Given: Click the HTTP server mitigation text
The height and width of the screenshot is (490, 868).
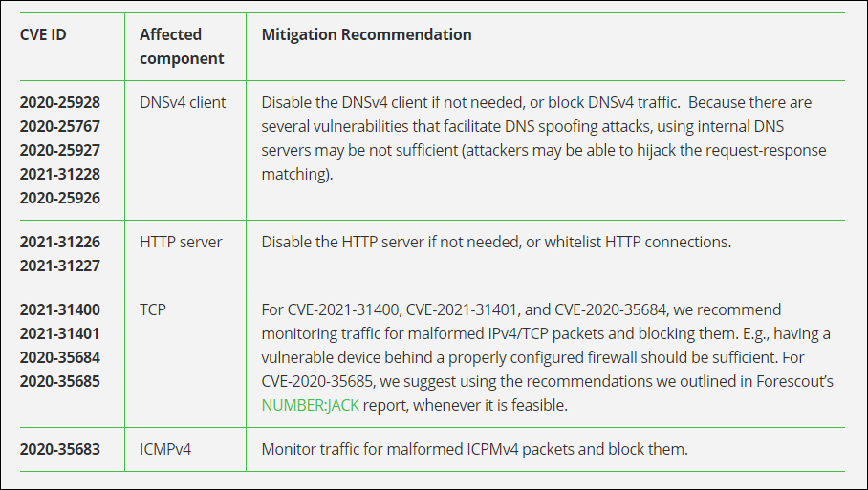Looking at the screenshot, I should click(x=496, y=242).
